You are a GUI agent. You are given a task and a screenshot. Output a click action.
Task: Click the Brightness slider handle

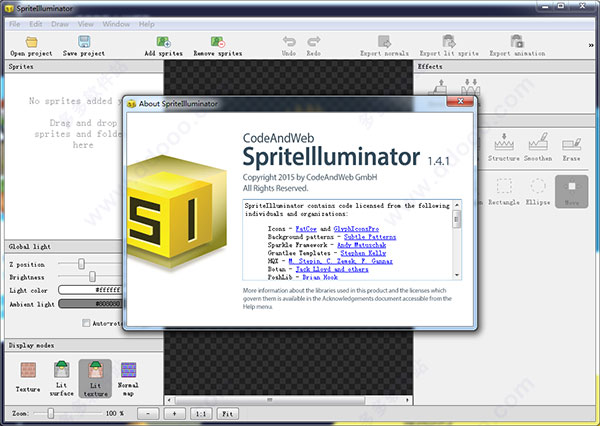pos(92,276)
